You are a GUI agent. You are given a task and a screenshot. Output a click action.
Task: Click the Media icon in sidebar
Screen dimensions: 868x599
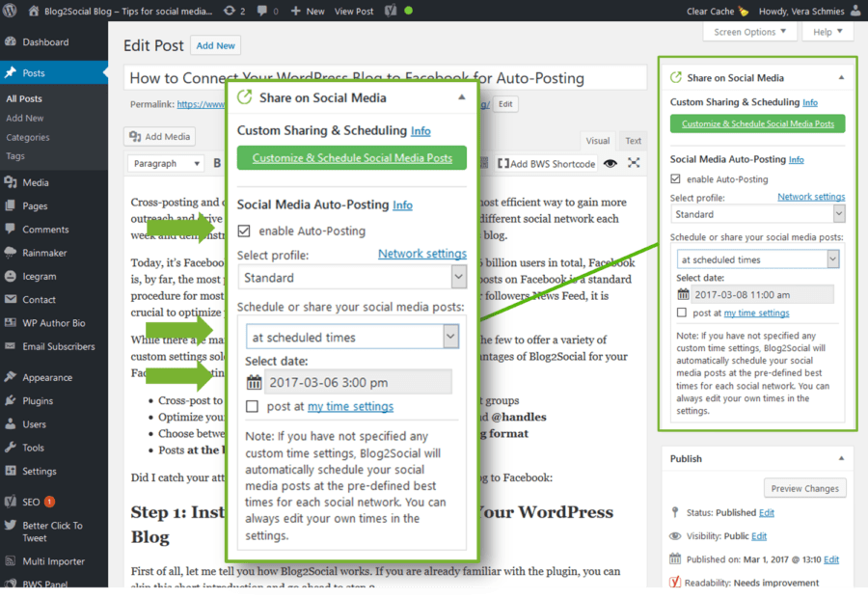[x=10, y=182]
